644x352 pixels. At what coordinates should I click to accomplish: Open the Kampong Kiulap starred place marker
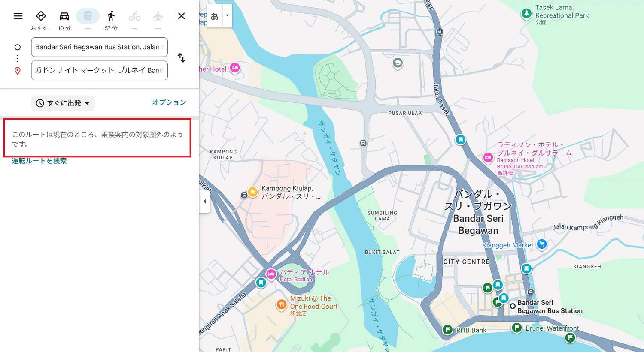[x=253, y=192]
